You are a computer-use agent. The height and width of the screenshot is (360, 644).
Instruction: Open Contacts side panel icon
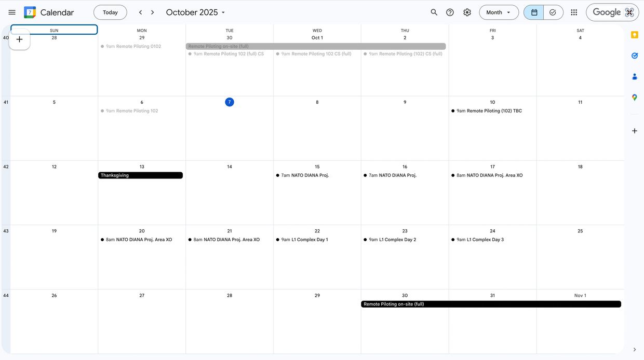coord(635,76)
